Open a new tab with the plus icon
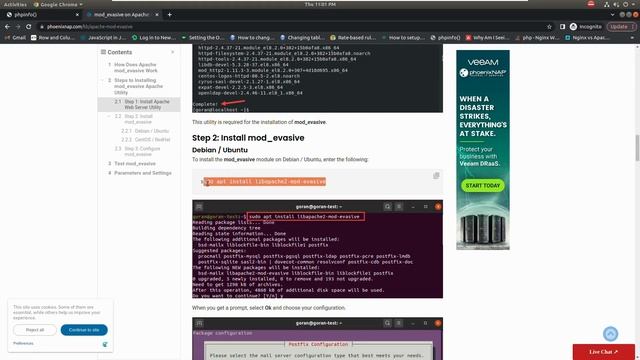The width and height of the screenshot is (640, 360). pyautogui.click(x=169, y=15)
